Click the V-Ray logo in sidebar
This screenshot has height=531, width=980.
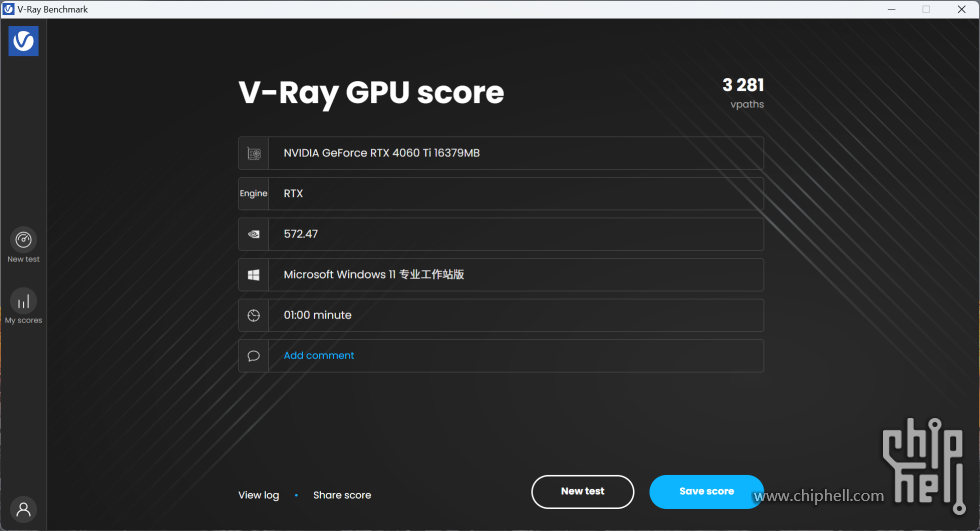pos(24,41)
